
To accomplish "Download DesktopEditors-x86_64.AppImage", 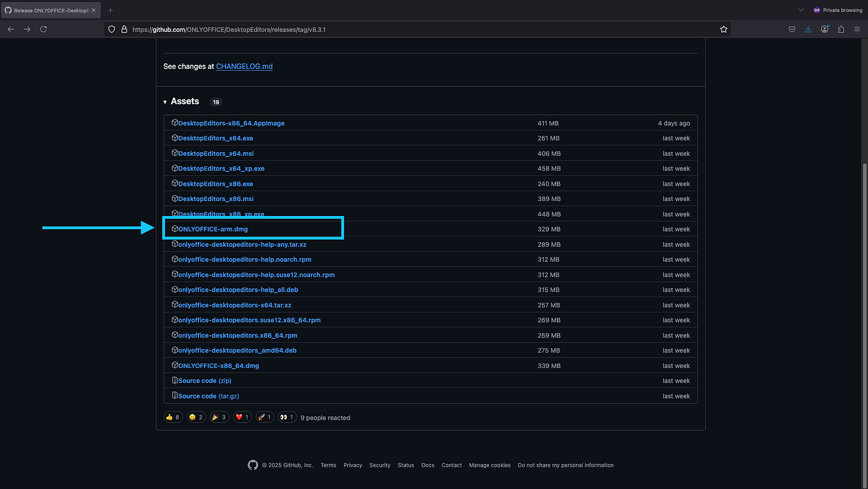I will [x=231, y=123].
